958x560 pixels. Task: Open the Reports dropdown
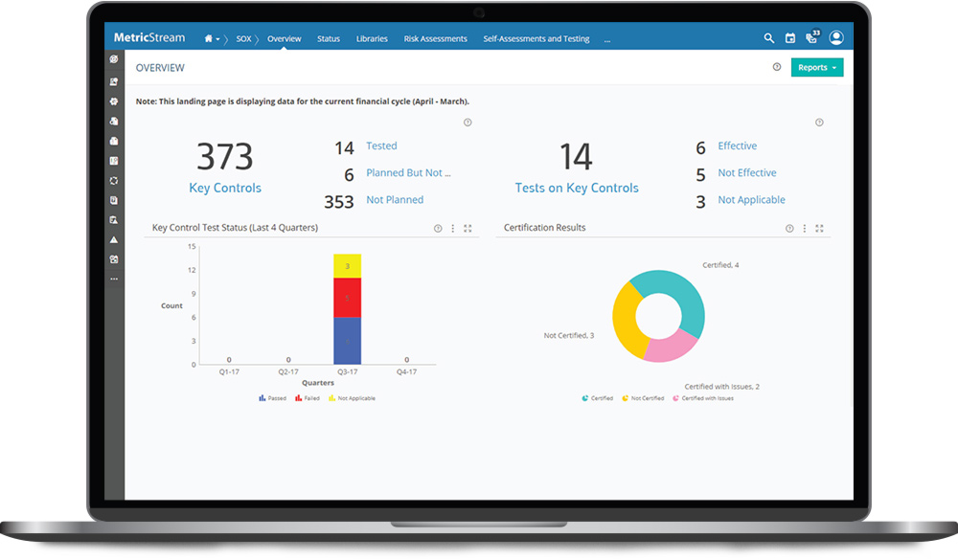[816, 67]
